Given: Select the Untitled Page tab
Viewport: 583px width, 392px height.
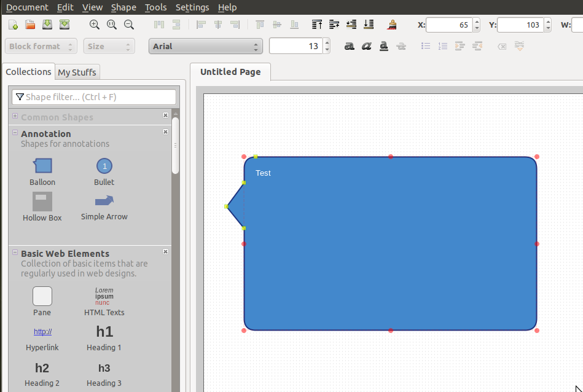Looking at the screenshot, I should 230,72.
